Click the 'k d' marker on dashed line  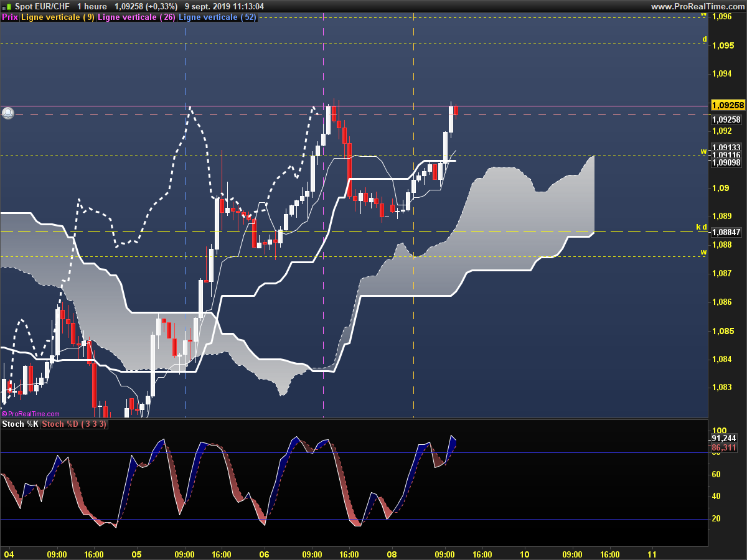(702, 226)
